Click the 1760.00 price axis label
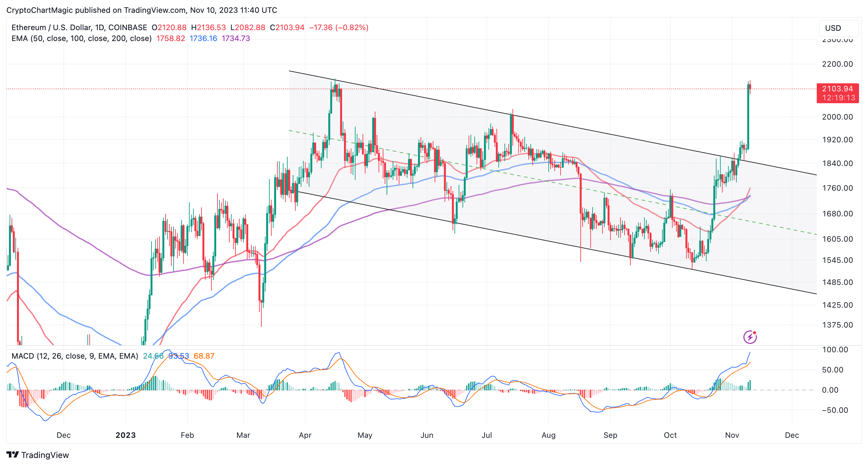This screenshot has height=466, width=868. (x=837, y=188)
